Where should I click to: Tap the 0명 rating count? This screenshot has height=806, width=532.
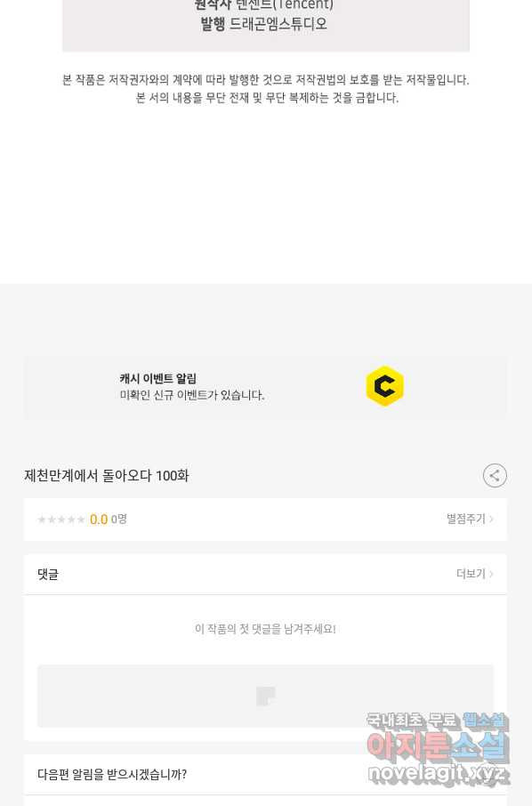coord(118,520)
